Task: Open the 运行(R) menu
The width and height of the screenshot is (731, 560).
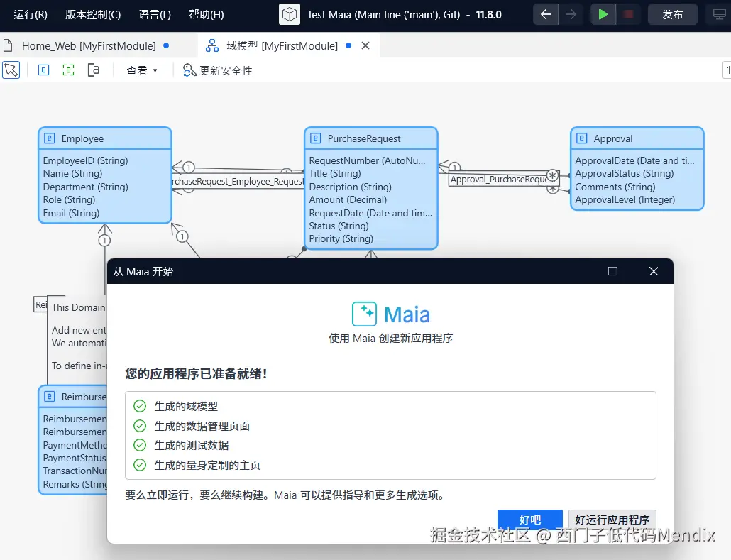Action: [31, 15]
